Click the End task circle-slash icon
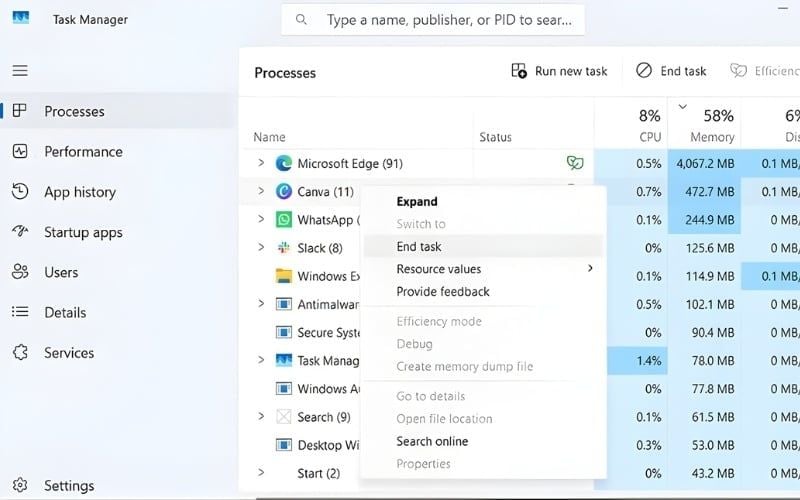Viewport: 800px width, 500px height. click(x=644, y=70)
